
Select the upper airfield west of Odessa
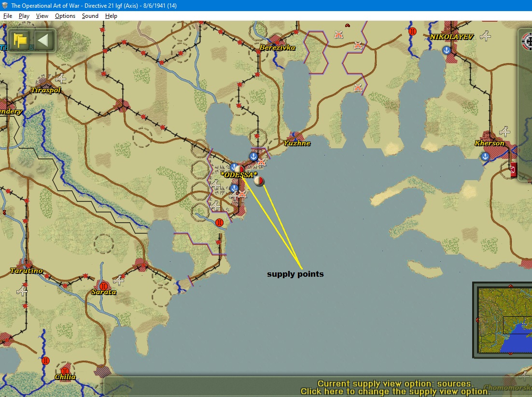pyautogui.click(x=215, y=184)
